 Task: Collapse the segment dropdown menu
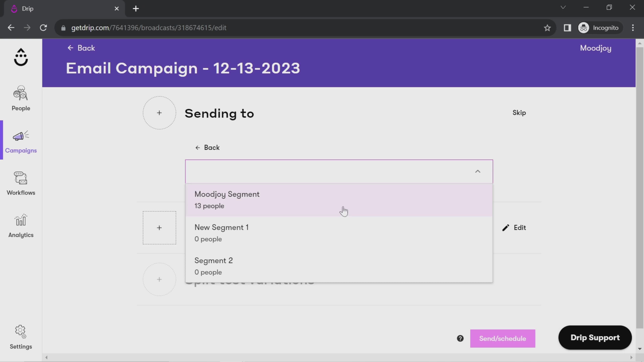point(478,171)
